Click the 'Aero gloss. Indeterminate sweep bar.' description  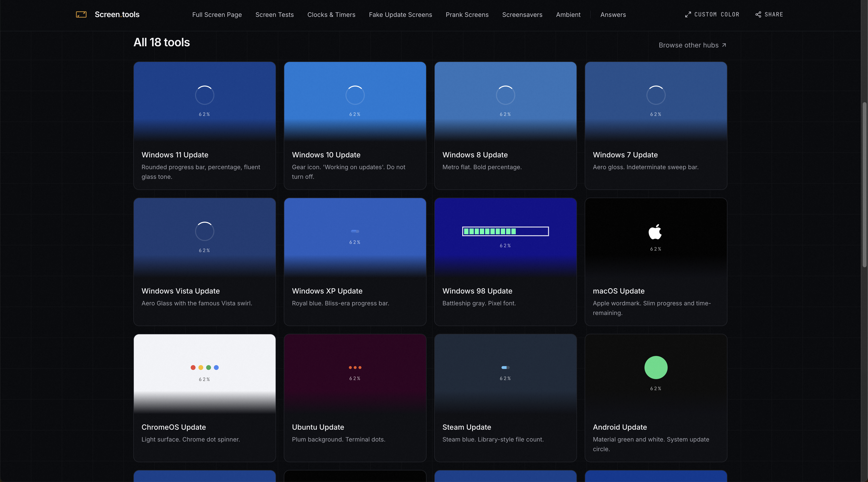coord(646,167)
